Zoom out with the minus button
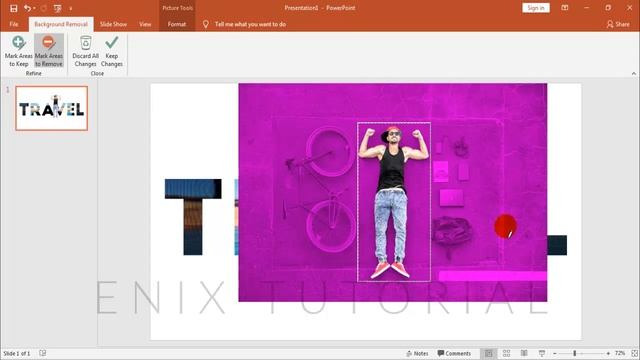 [x=555, y=353]
